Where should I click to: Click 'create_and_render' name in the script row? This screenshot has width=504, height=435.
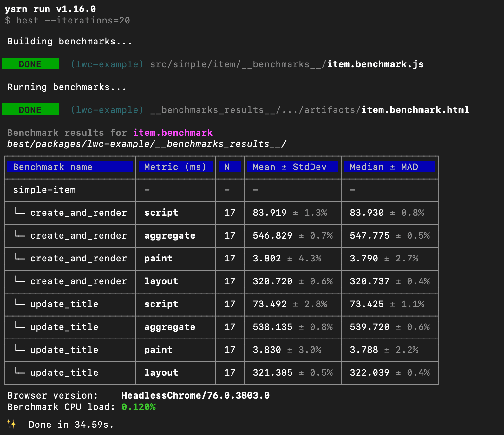click(78, 213)
